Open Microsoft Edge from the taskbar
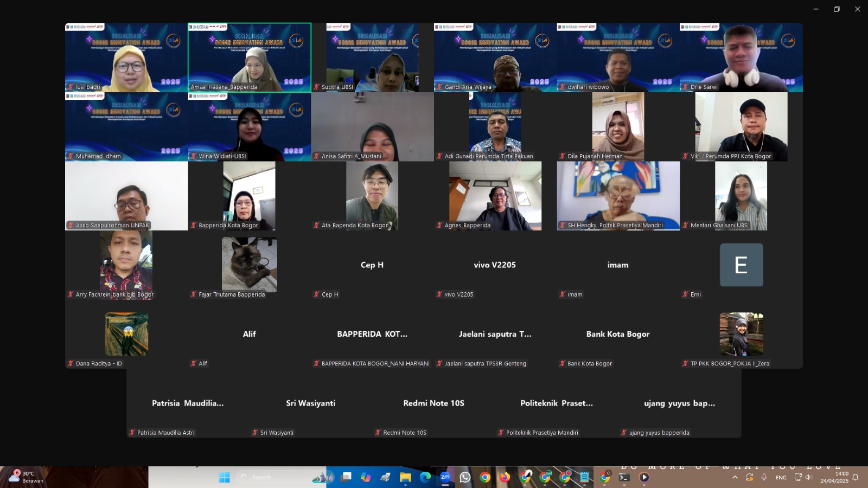This screenshot has width=868, height=488. point(425,477)
